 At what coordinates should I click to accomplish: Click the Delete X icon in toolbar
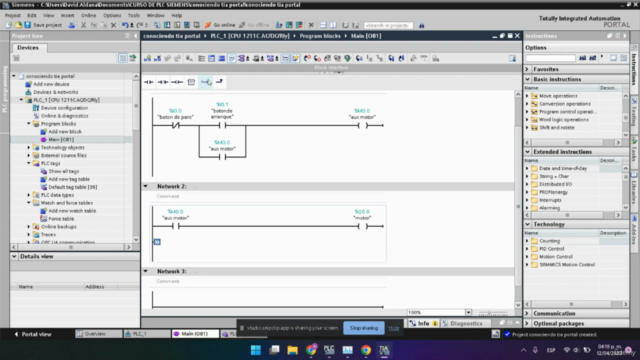113,25
